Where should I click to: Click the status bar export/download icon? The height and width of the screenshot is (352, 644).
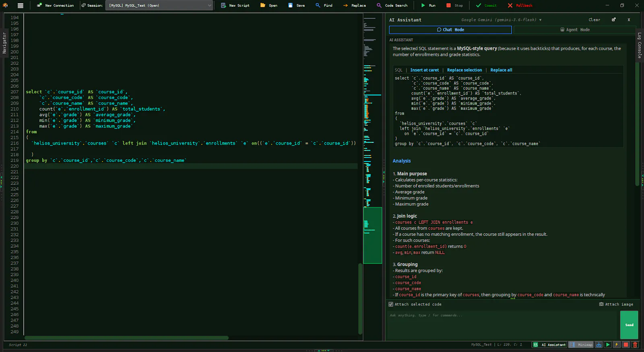point(599,345)
